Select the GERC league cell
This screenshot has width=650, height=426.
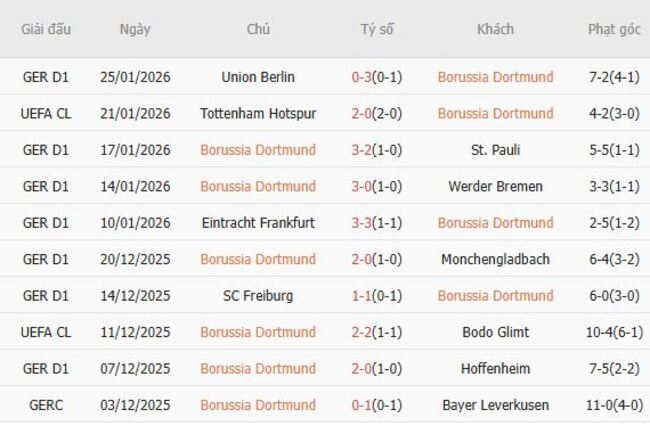tap(44, 405)
